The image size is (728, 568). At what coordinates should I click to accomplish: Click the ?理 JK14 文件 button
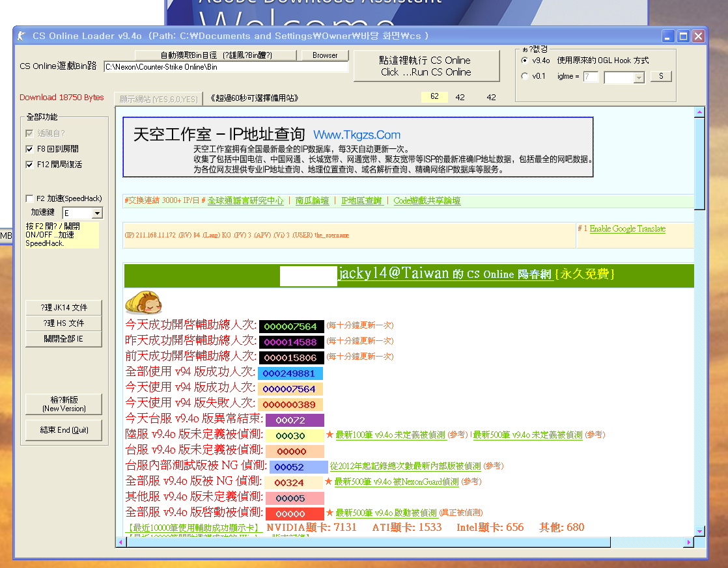pyautogui.click(x=64, y=308)
